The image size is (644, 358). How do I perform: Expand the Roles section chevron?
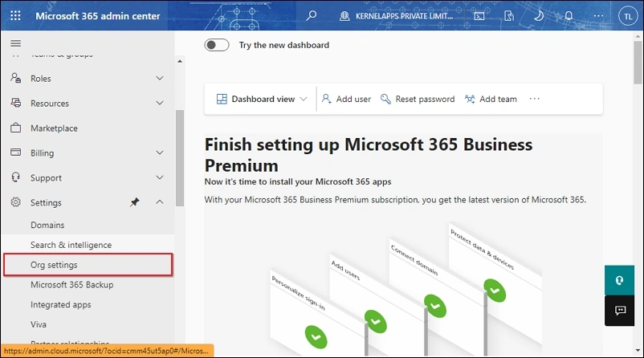[x=160, y=78]
